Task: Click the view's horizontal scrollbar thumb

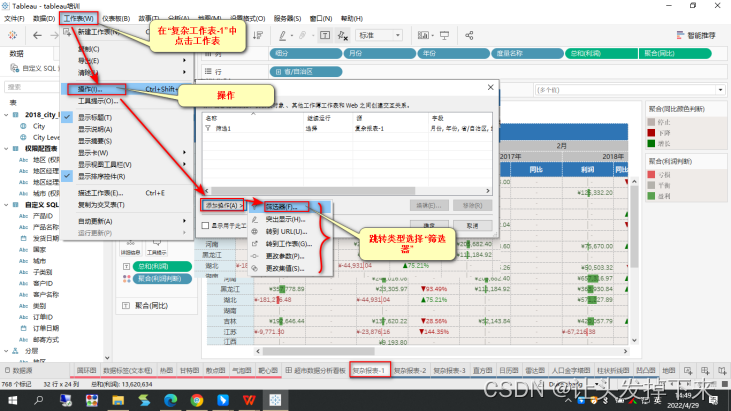Action: pyautogui.click(x=318, y=351)
